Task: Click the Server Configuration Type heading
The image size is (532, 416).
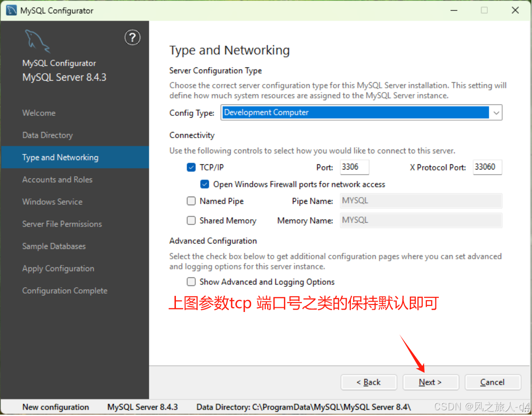Action: coord(216,71)
